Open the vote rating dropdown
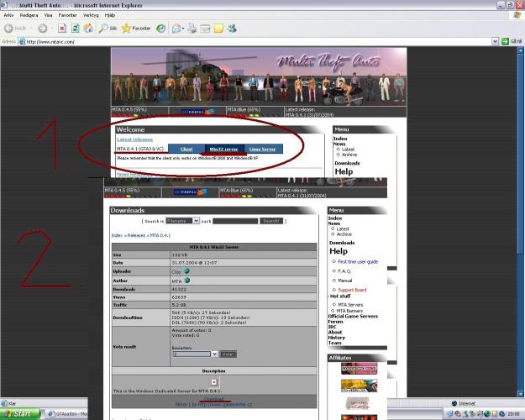Screen dimensions: 525x420 214,354
